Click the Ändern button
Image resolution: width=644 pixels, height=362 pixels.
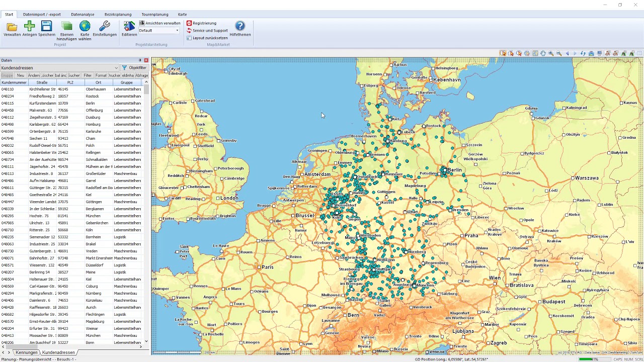click(x=34, y=75)
